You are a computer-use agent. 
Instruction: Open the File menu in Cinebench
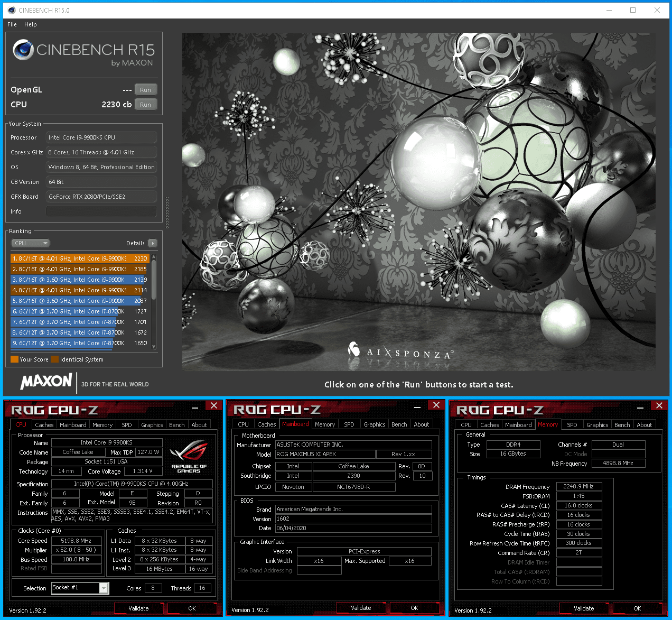(x=12, y=24)
